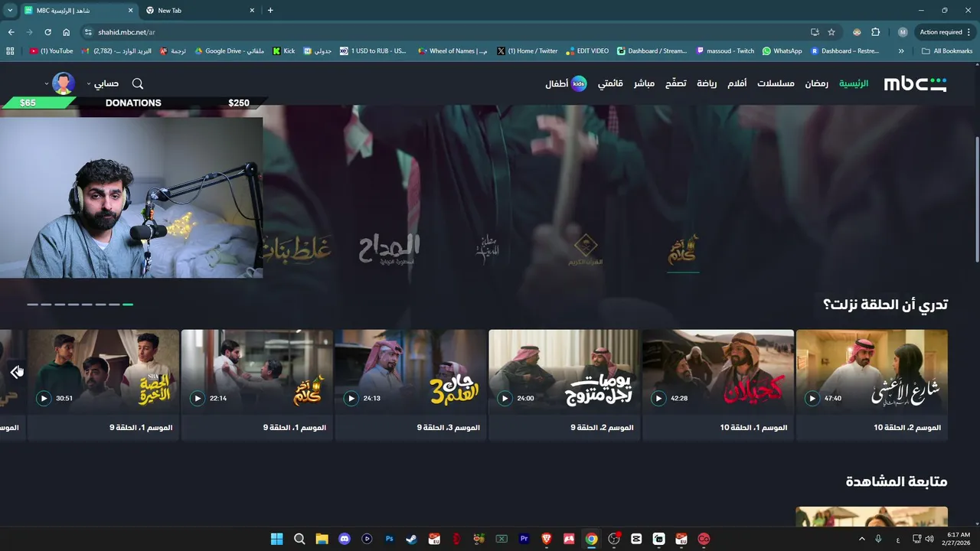Image resolution: width=980 pixels, height=551 pixels.
Task: Open قائمتي my list
Action: (610, 83)
